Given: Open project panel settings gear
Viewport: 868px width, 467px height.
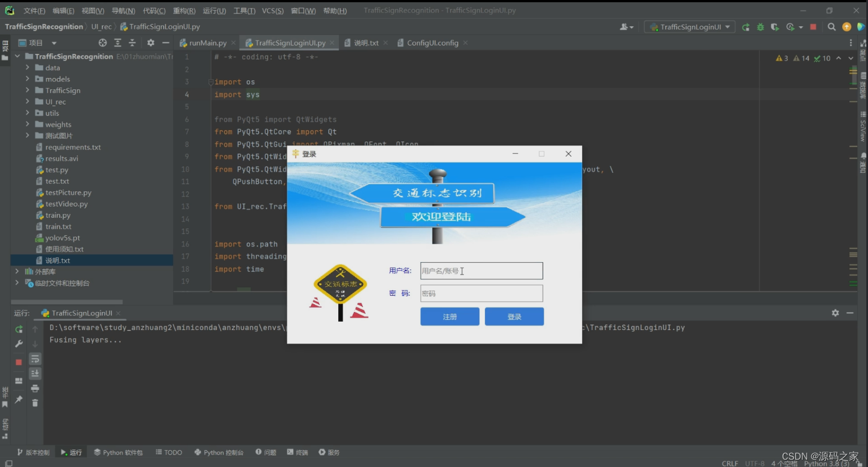Looking at the screenshot, I should click(151, 43).
